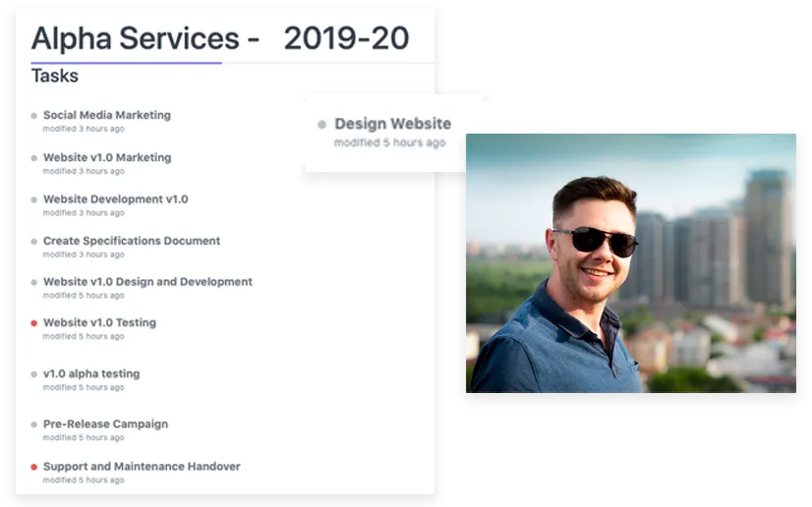Click the floating Design Website card title

click(x=392, y=124)
